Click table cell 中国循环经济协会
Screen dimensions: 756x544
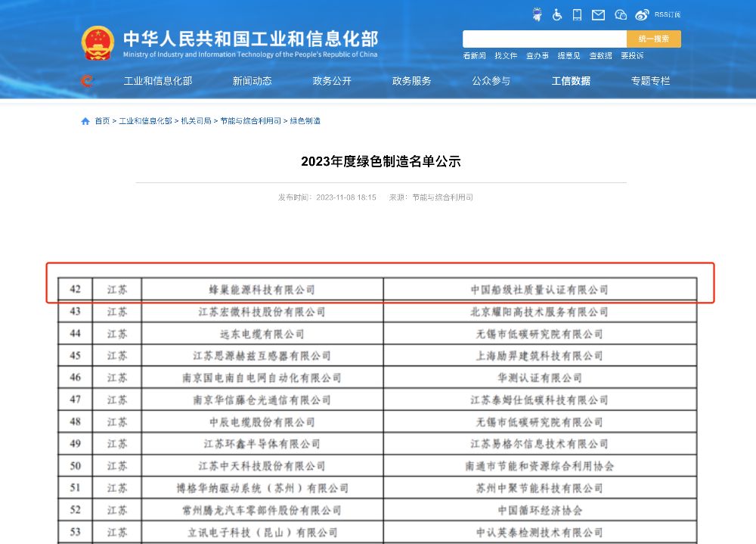[x=540, y=510]
